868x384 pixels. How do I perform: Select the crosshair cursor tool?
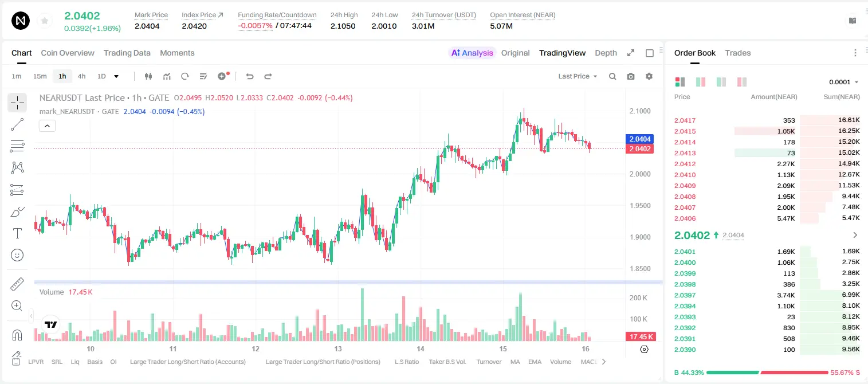[17, 103]
